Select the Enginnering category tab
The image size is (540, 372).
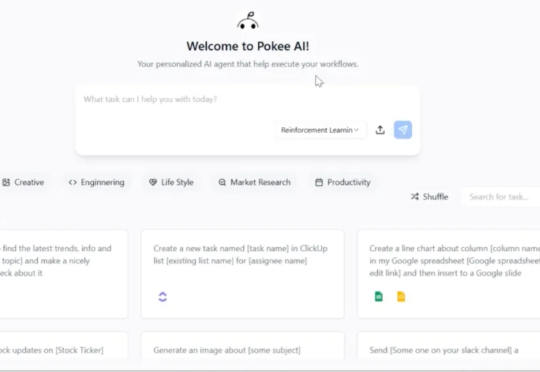96,182
